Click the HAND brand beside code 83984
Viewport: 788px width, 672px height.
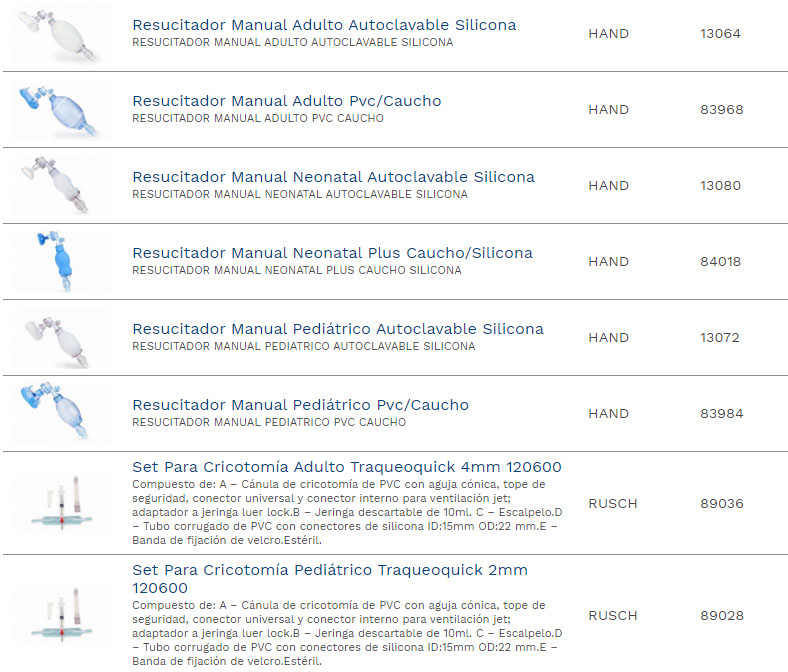[608, 414]
